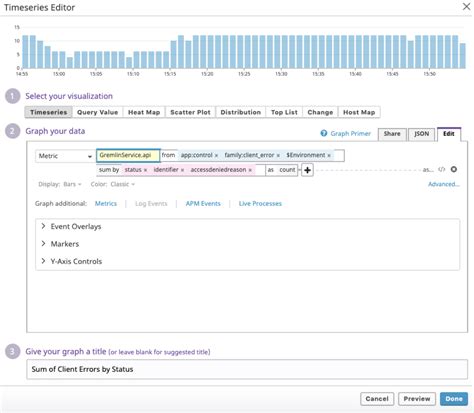This screenshot has height=413, width=474.
Task: Click the sum by grouping field
Action: (x=181, y=170)
